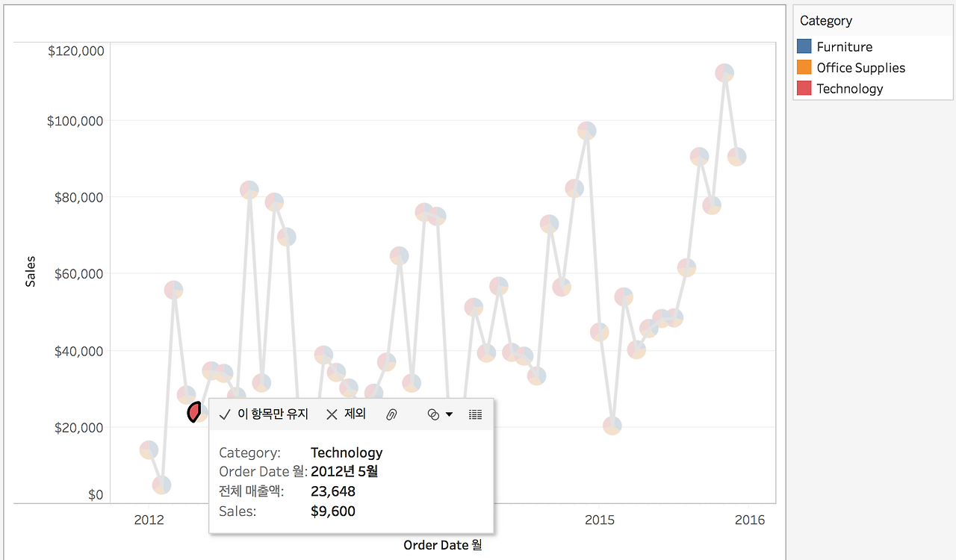Click the checkmark icon for 이 항목만 유지
Viewport: 956px width, 560px height.
(225, 414)
